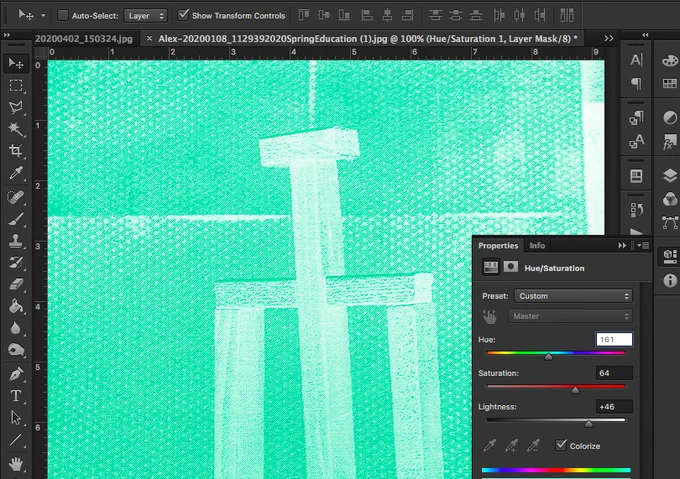The width and height of the screenshot is (680, 479).
Task: Click the Hue value input field
Action: (614, 339)
